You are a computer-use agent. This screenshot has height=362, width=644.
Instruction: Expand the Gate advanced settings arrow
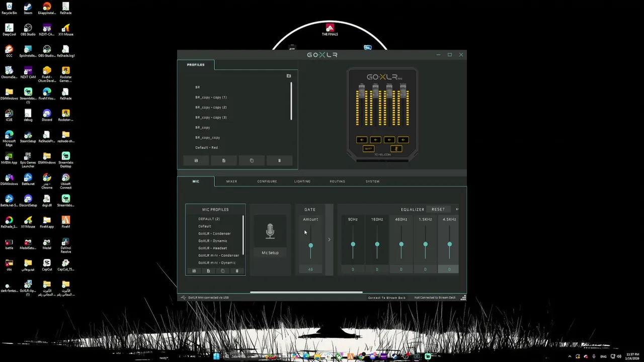[x=329, y=239]
